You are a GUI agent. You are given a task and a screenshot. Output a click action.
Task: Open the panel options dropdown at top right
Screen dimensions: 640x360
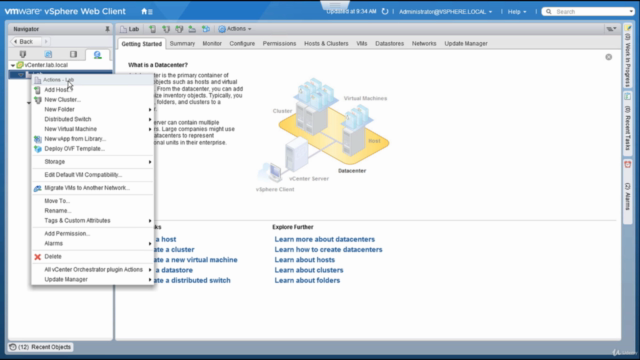pyautogui.click(x=611, y=29)
